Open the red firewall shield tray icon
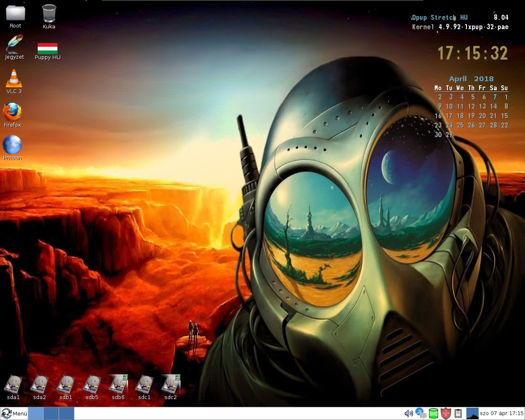Screen dimensions: 525x420 (446, 413)
